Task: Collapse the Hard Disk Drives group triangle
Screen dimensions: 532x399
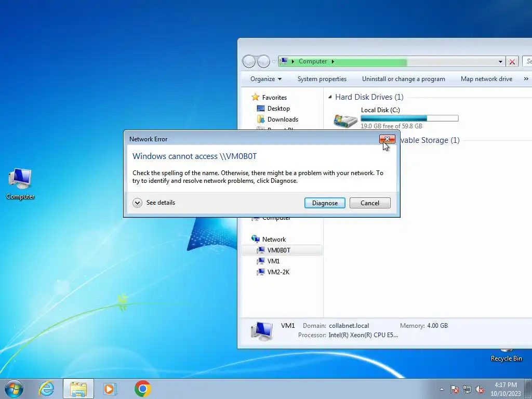Action: (x=330, y=97)
